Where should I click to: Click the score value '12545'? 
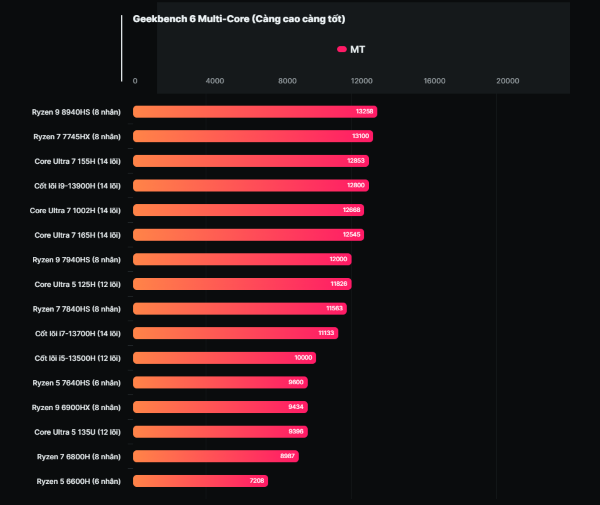[351, 235]
